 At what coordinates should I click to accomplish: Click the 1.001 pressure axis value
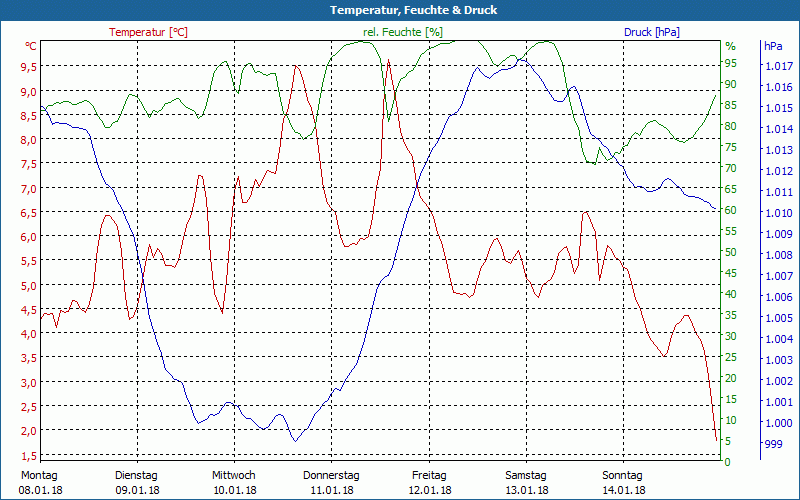pyautogui.click(x=779, y=402)
